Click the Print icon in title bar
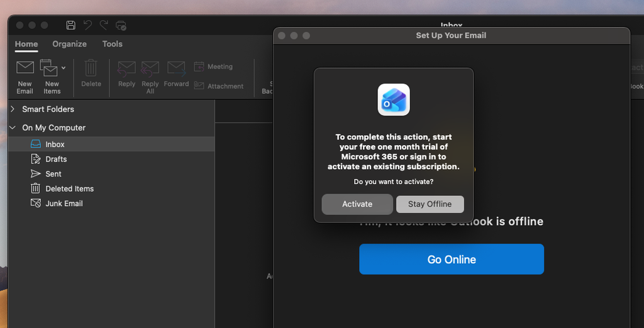 (121, 26)
